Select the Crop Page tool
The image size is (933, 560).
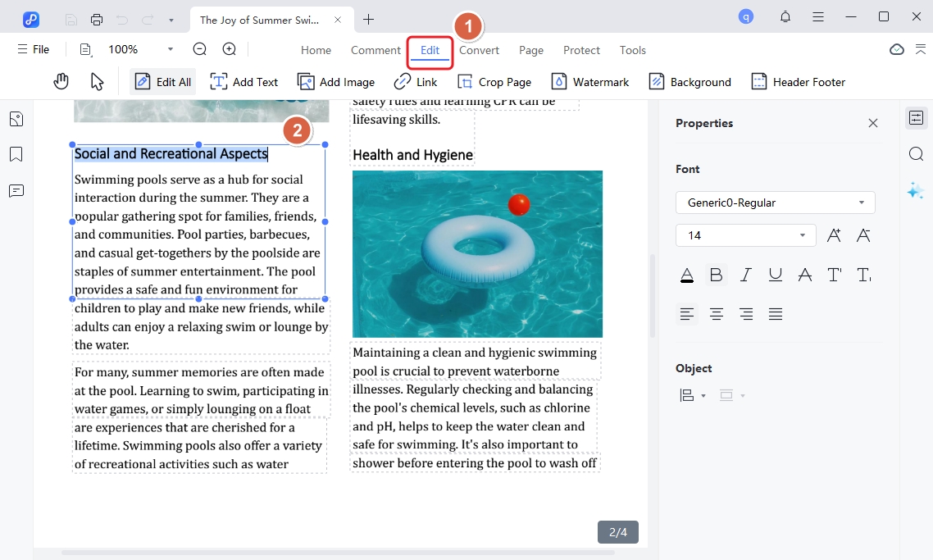[x=494, y=81]
